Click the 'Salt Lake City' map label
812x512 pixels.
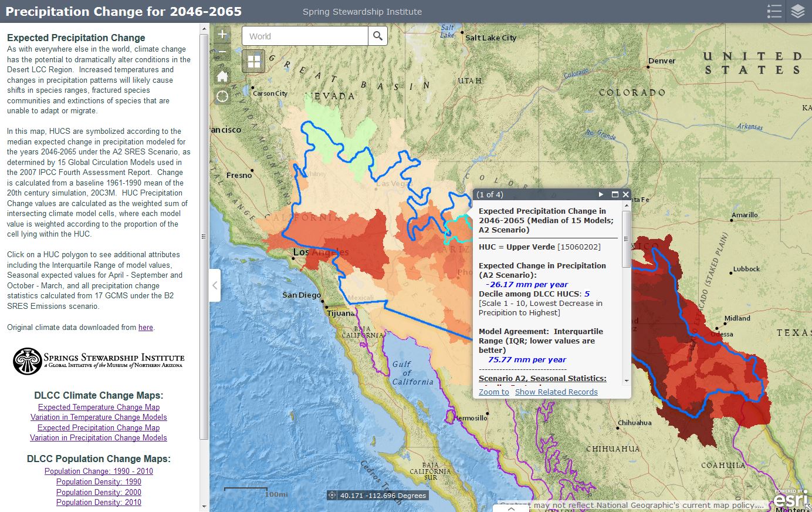coord(490,38)
